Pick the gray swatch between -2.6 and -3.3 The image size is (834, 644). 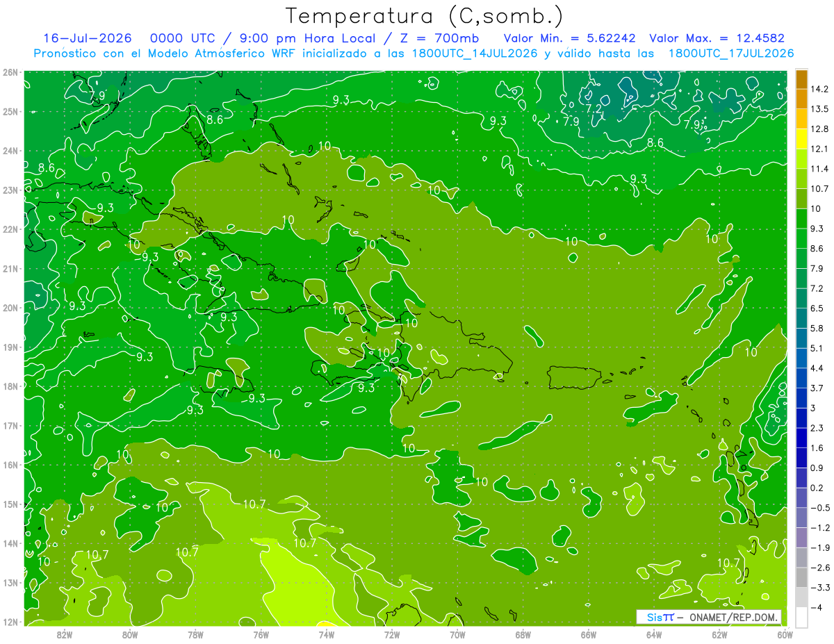pyautogui.click(x=801, y=577)
